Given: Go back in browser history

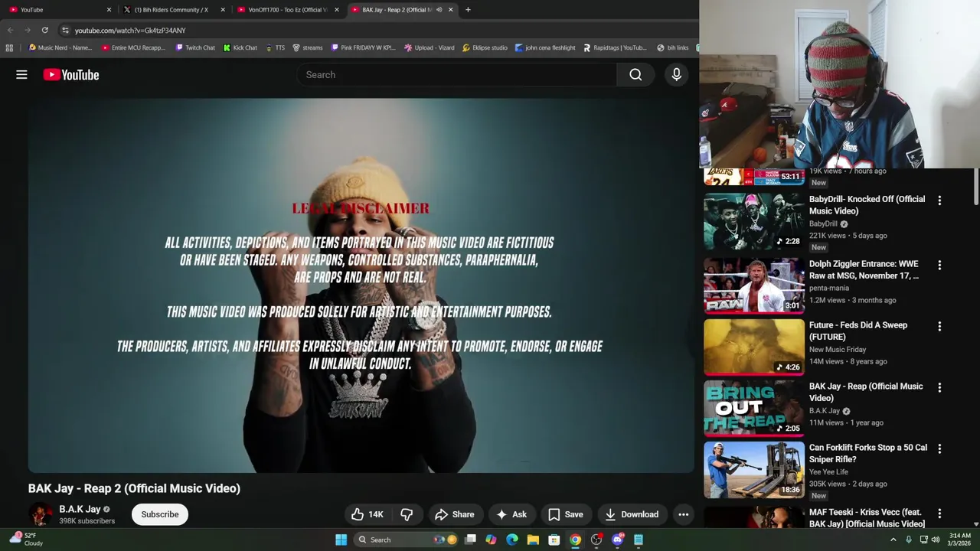Looking at the screenshot, I should click(x=11, y=30).
